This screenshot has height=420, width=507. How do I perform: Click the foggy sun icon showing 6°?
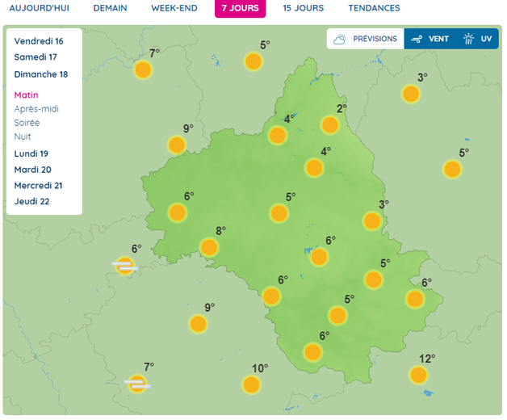124,266
